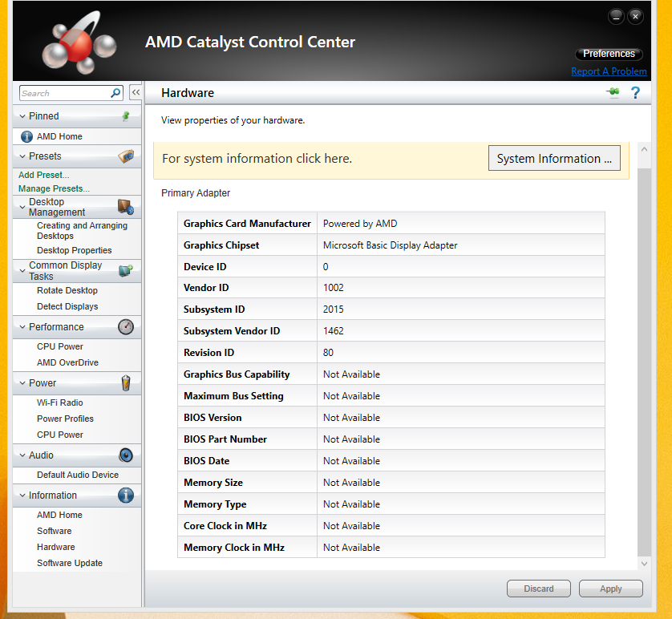This screenshot has width=672, height=619.
Task: Click the 'BIOS Version' row label
Action: [213, 418]
